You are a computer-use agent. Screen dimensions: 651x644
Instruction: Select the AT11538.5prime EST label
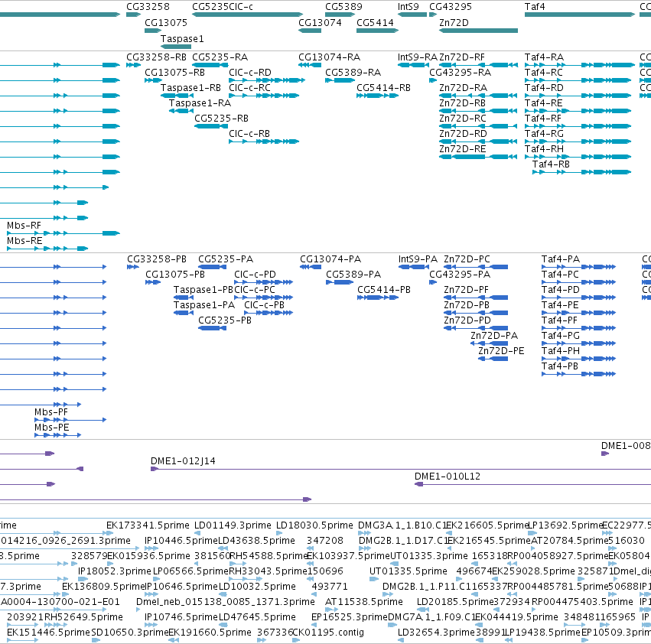(x=363, y=602)
